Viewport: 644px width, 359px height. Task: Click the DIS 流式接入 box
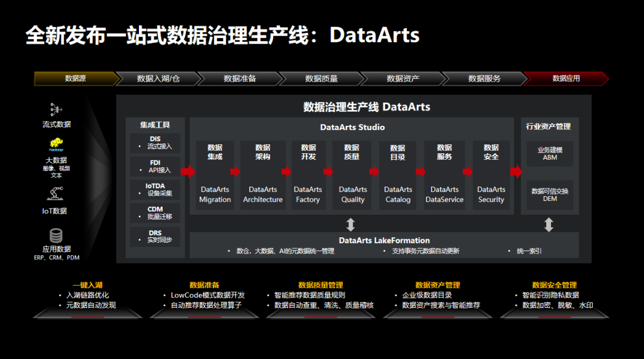155,143
